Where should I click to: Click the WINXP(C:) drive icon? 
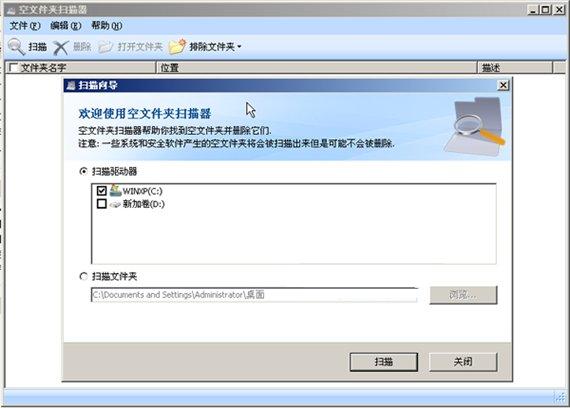115,190
